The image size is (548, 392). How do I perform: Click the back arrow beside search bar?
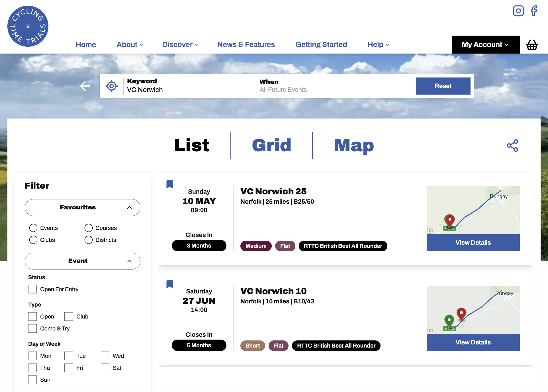click(x=85, y=86)
